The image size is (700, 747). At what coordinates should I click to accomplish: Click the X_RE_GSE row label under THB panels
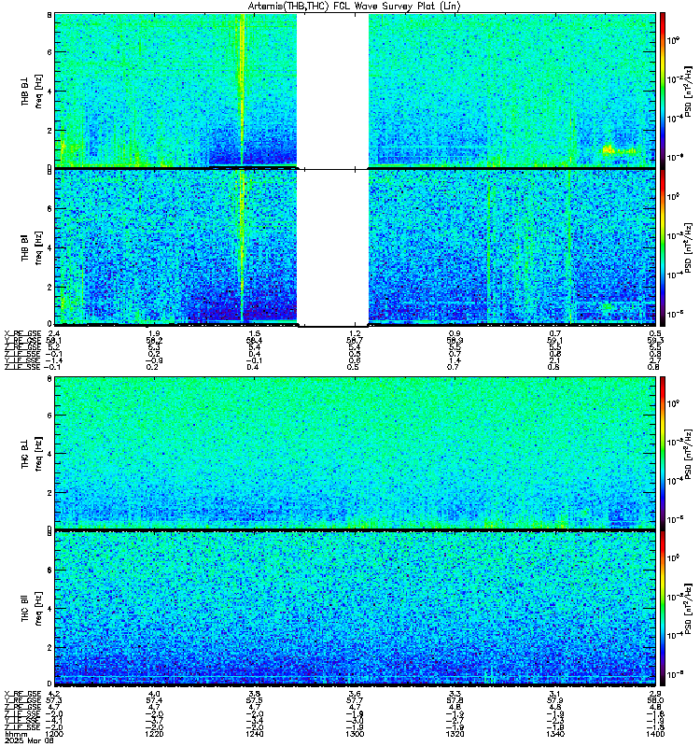pos(22,333)
